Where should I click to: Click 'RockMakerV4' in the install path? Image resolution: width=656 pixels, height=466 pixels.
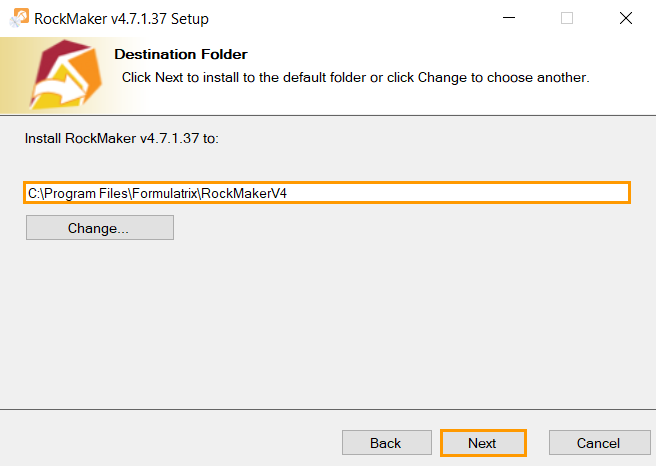(244, 193)
